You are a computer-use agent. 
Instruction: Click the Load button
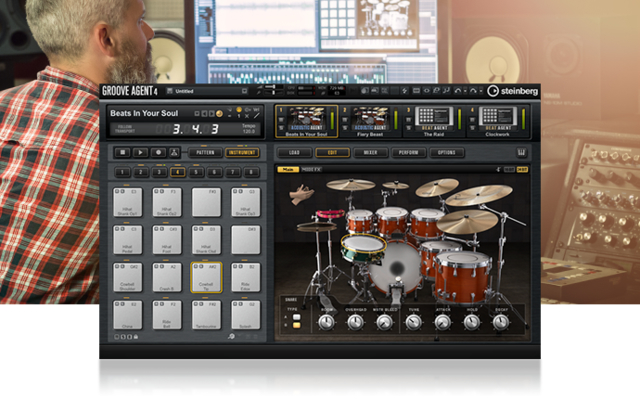tap(294, 153)
